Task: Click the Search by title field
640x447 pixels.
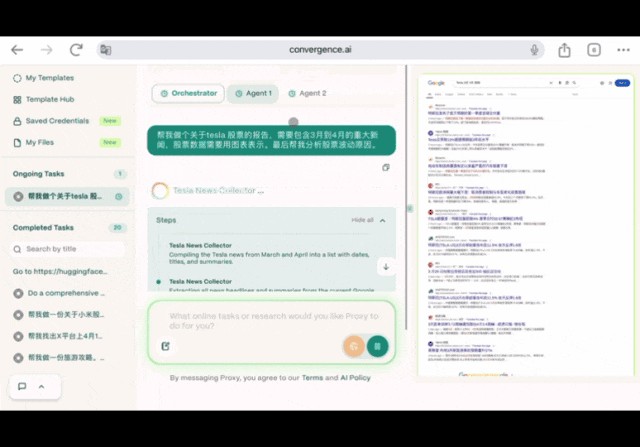Action: click(67, 249)
